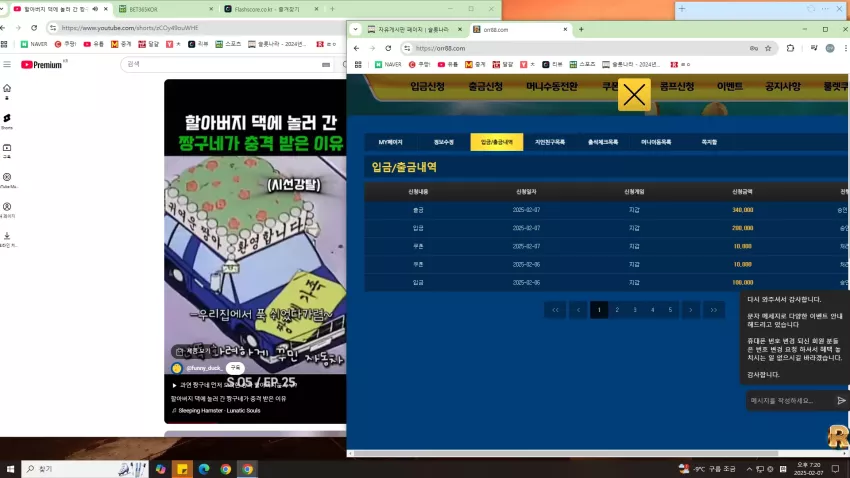The image size is (850, 478).
Task: Switch to 자유게시판 슬롯나라 tab
Action: click(x=415, y=30)
